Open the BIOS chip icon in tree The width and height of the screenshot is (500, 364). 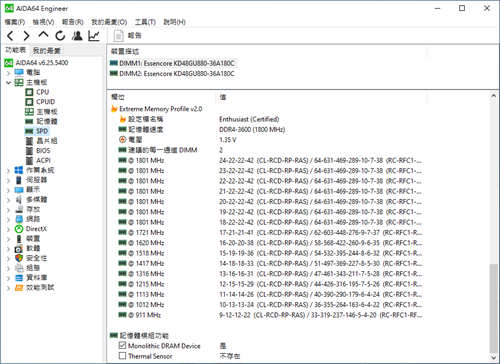point(29,151)
